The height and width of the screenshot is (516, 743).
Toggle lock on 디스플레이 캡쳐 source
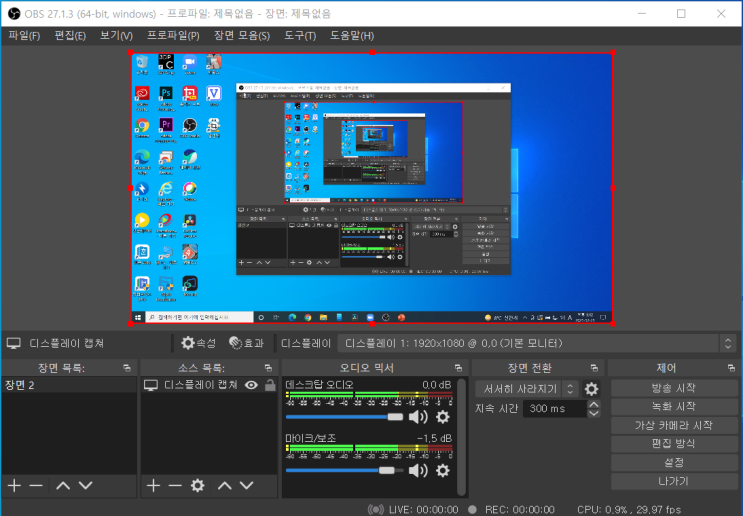tap(270, 385)
